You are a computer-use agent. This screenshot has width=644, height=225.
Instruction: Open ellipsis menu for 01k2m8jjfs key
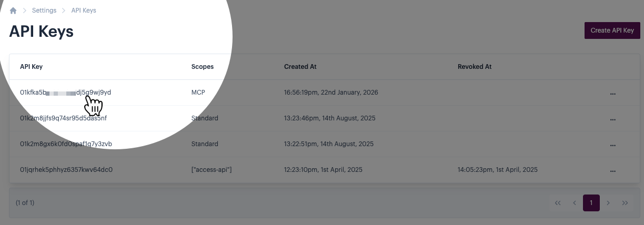point(612,119)
